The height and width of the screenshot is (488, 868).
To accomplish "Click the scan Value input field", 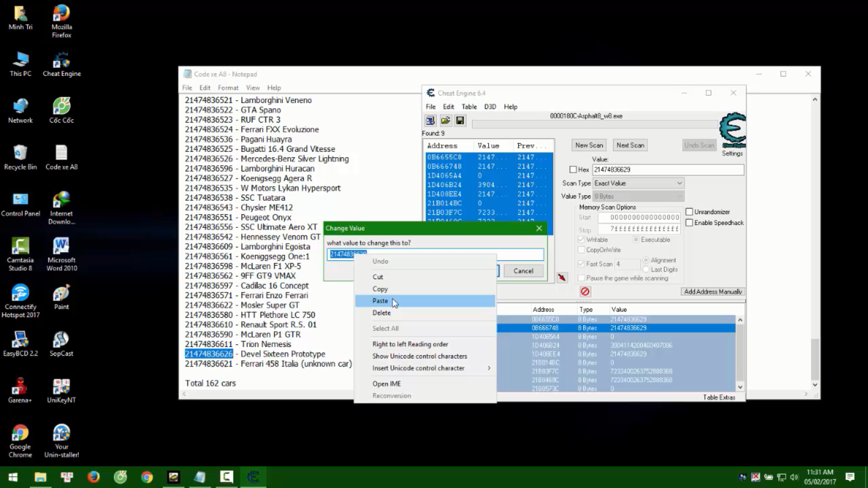I will coord(668,170).
